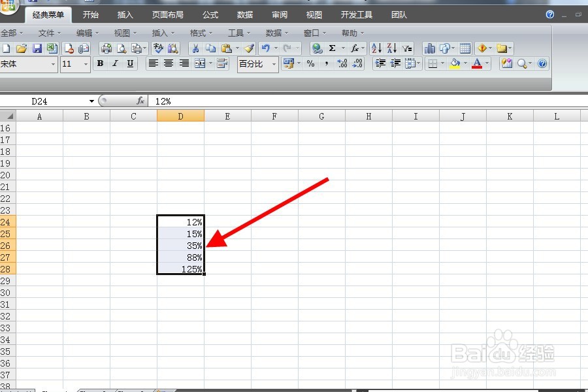Open the 文件 menu dropdown

49,33
